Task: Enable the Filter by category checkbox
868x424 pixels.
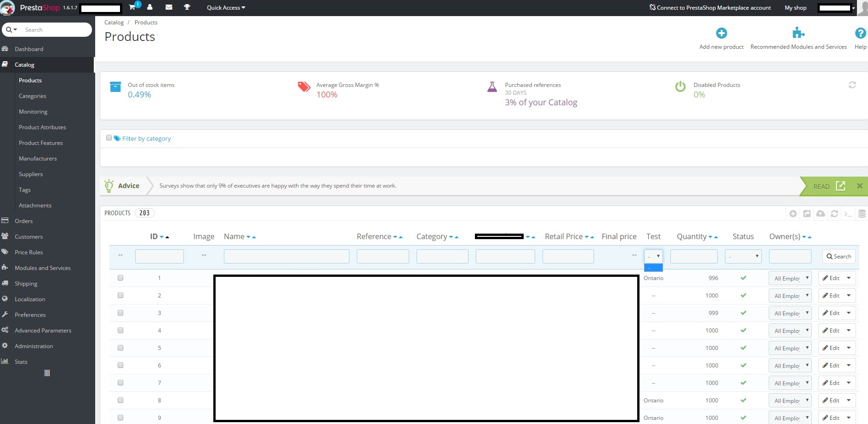Action: point(109,138)
